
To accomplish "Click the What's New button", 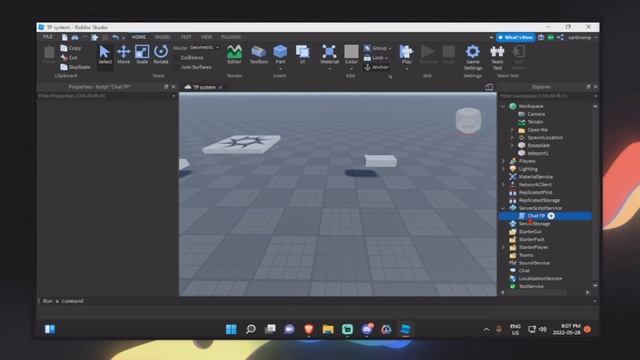I will point(515,37).
